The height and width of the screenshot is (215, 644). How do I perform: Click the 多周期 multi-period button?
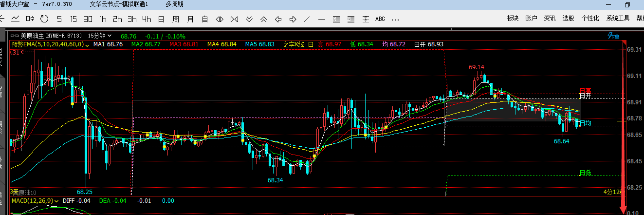point(174,4)
